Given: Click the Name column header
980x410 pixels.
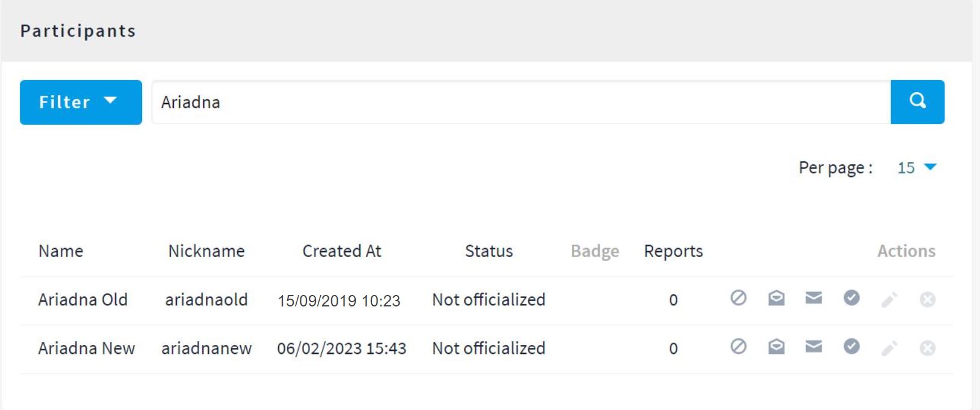Looking at the screenshot, I should click(x=61, y=251).
